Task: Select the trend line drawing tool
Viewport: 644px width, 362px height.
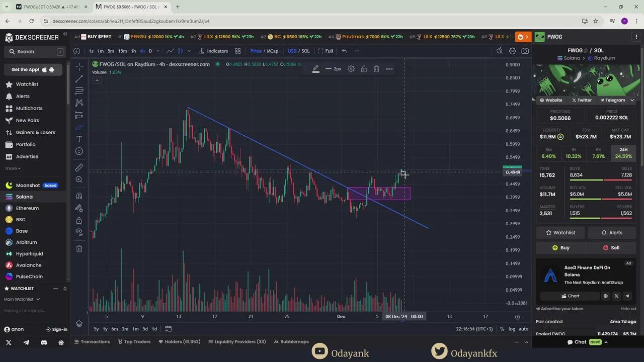Action: [x=79, y=79]
